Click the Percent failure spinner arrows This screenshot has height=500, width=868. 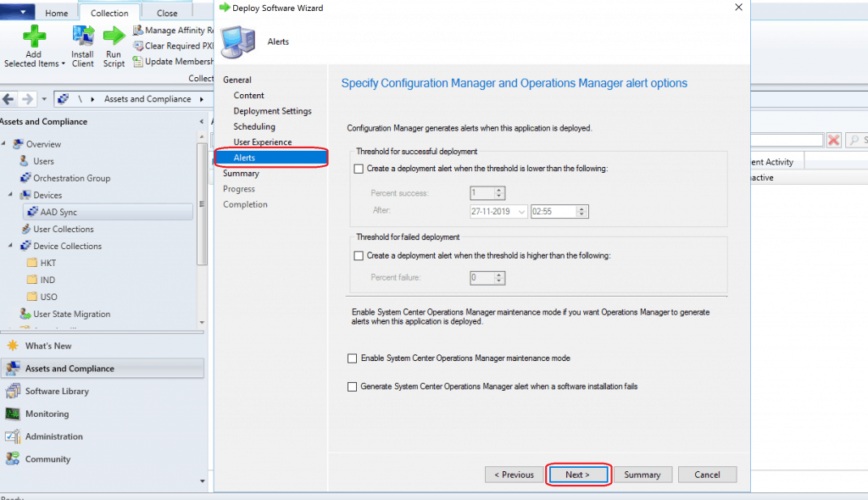[499, 277]
